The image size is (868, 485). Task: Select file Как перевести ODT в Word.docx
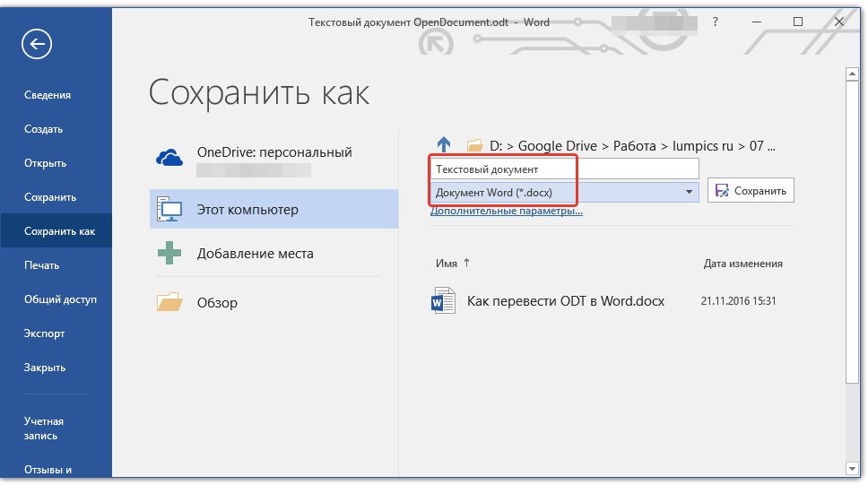click(x=565, y=300)
